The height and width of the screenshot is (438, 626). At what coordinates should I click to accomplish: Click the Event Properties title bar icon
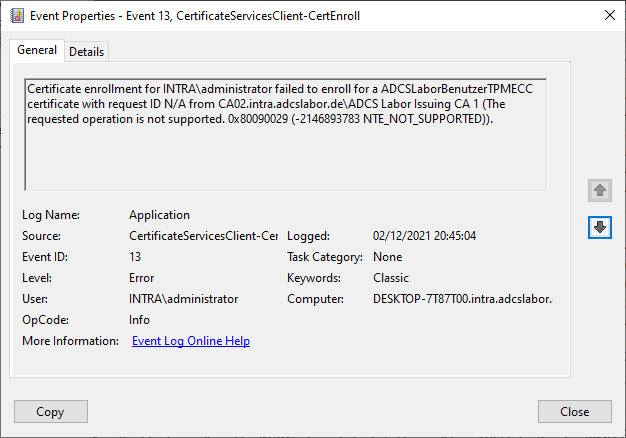[x=16, y=16]
